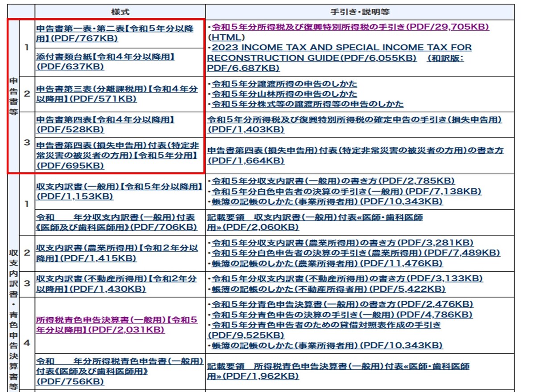Open 確定申告の手引き(損失申告用)(PDF/1,403KB) link
Screen dimensions: 535x392
(x=354, y=124)
